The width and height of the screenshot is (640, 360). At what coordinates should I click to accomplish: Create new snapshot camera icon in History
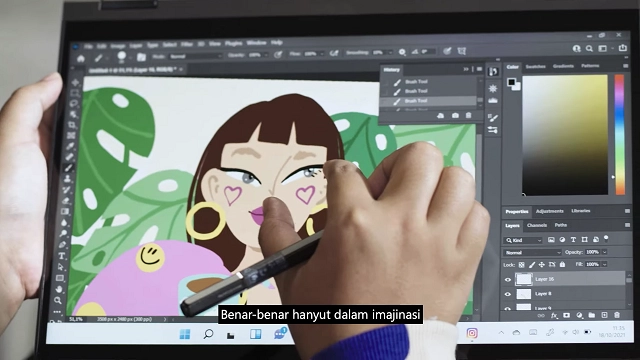click(456, 116)
